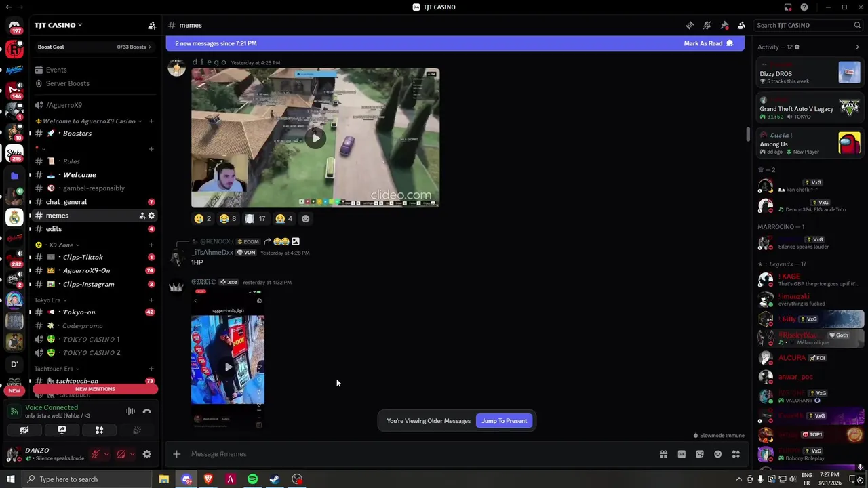Open the sticker picker
The image size is (868, 488).
click(700, 454)
